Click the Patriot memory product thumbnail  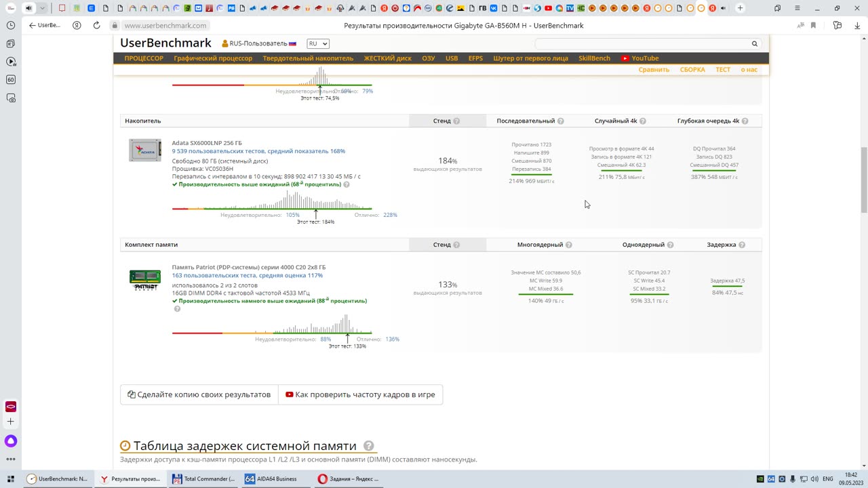tap(145, 279)
